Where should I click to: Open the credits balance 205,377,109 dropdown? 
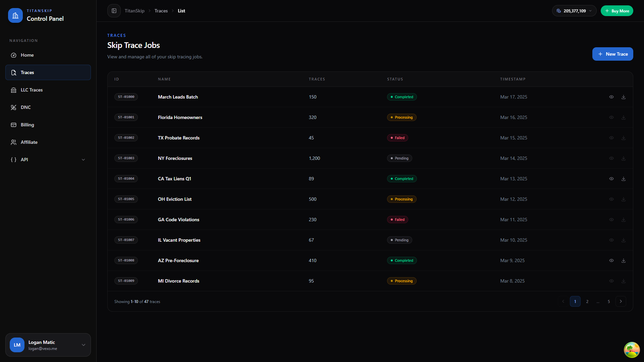point(574,11)
